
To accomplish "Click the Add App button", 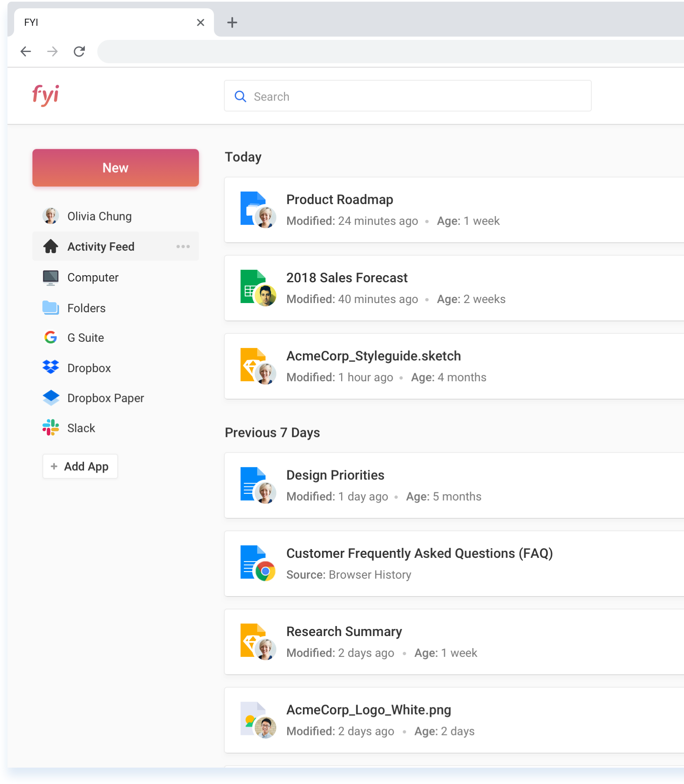I will pyautogui.click(x=80, y=466).
